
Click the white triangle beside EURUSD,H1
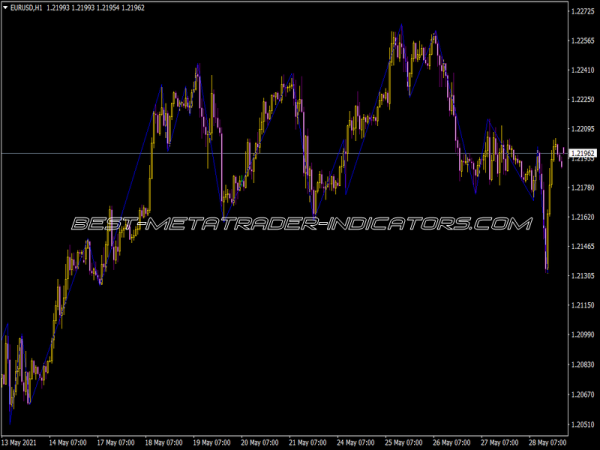click(x=7, y=8)
